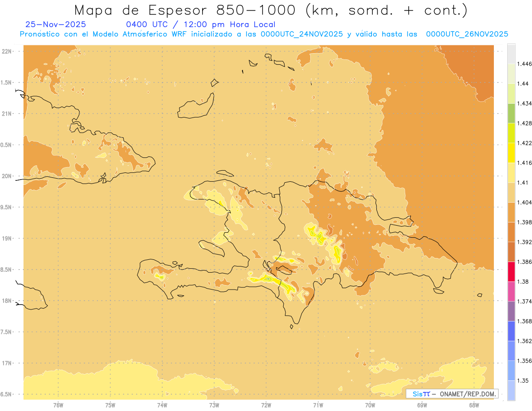Click the '69W' longitude label
The image size is (532, 411).
click(x=422, y=405)
